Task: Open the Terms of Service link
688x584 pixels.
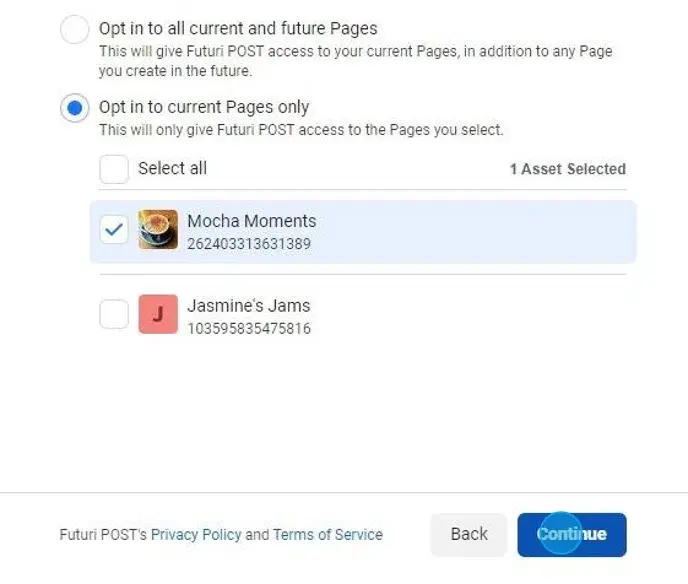Action: 328,535
